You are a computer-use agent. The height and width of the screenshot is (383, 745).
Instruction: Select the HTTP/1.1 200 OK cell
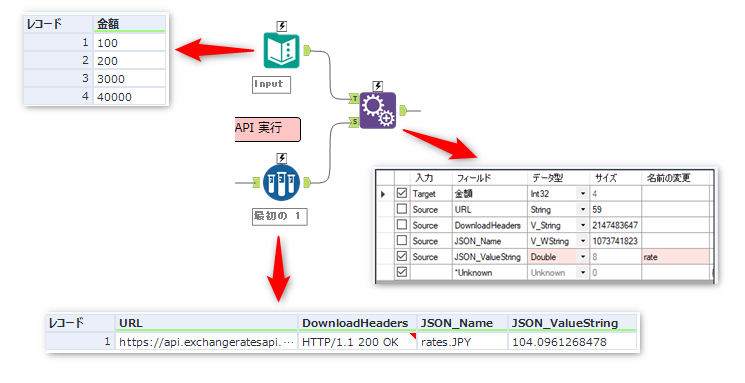click(x=357, y=342)
